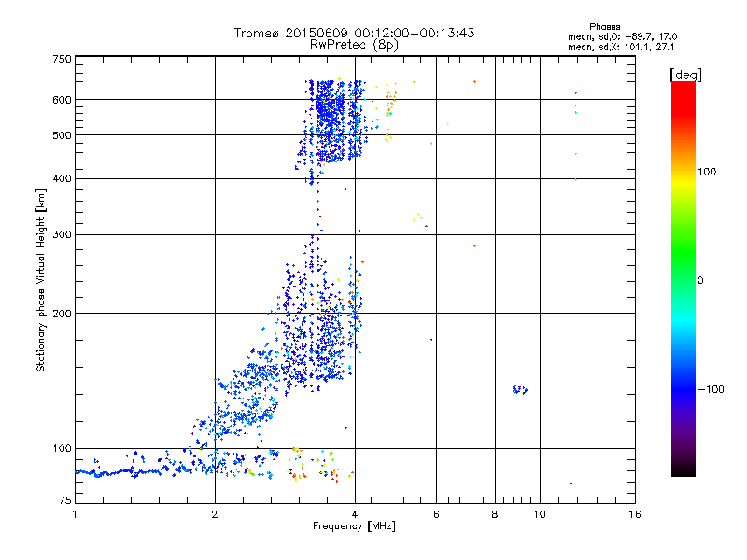Click the 'mean, sd,O: -89.7, 17.0' line
Image resolution: width=747 pixels, height=560 pixels.
(x=622, y=36)
